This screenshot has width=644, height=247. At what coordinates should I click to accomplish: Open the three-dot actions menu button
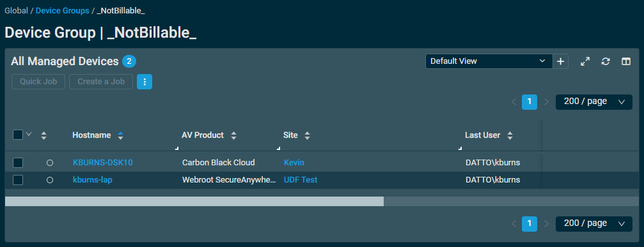pyautogui.click(x=145, y=82)
